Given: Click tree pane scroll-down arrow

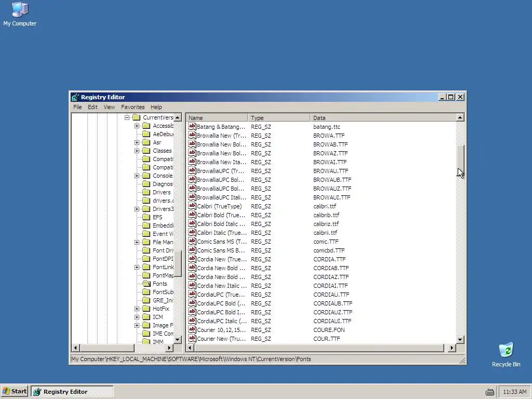Looking at the screenshot, I should click(x=178, y=339).
